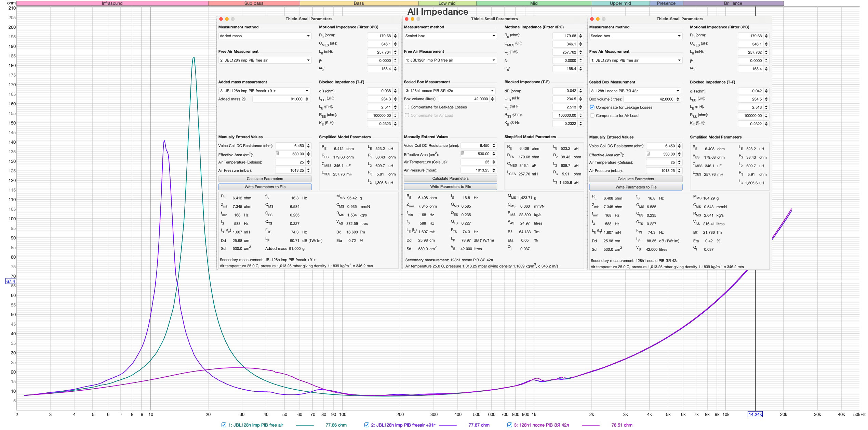Toggle legend checkbox for 2: JBL128h imp PIB freeair +91r
This screenshot has height=430, width=868.
pyautogui.click(x=366, y=425)
